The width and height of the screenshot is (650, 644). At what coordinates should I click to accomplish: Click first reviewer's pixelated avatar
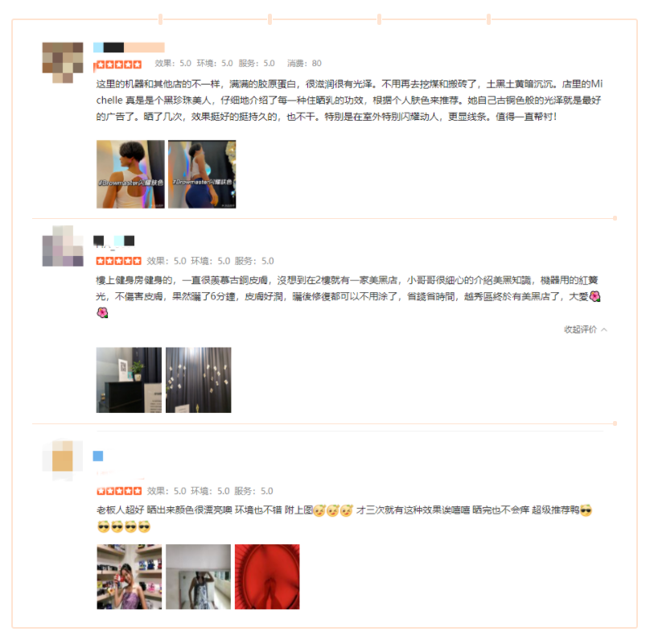pos(63,63)
